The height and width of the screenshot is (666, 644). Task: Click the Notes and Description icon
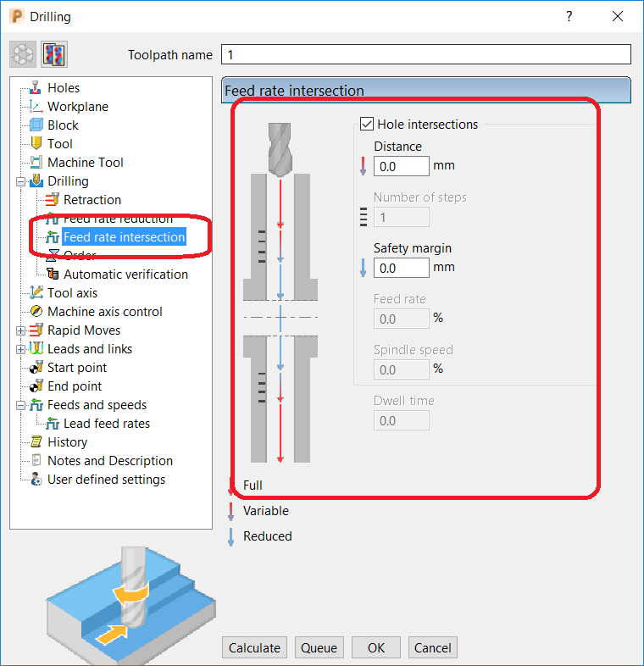tap(36, 460)
